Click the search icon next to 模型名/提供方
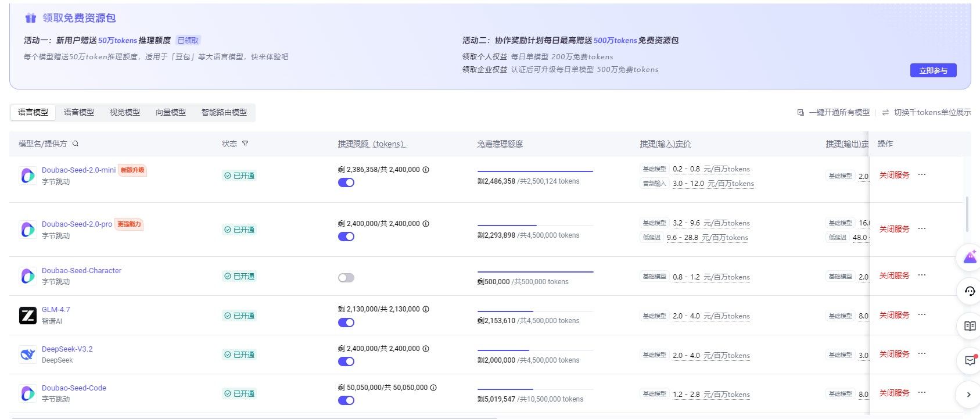Screen dimensions: 980x419 pyautogui.click(x=76, y=144)
